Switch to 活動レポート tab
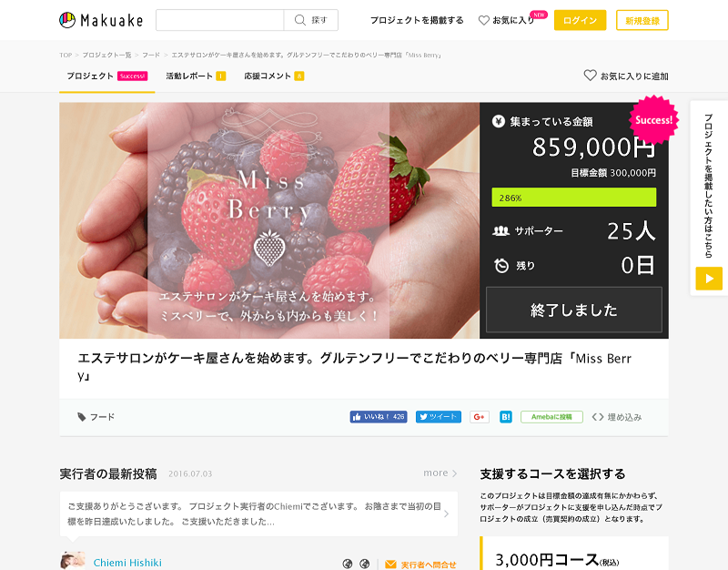728x570 pixels. pyautogui.click(x=196, y=76)
